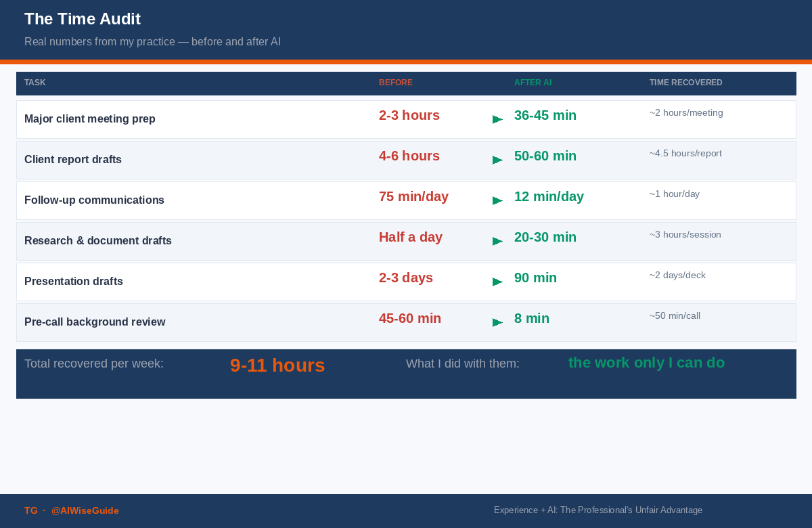Click arrow in Client report drafts row
Viewport: 812px width, 528px height.
coord(497,160)
